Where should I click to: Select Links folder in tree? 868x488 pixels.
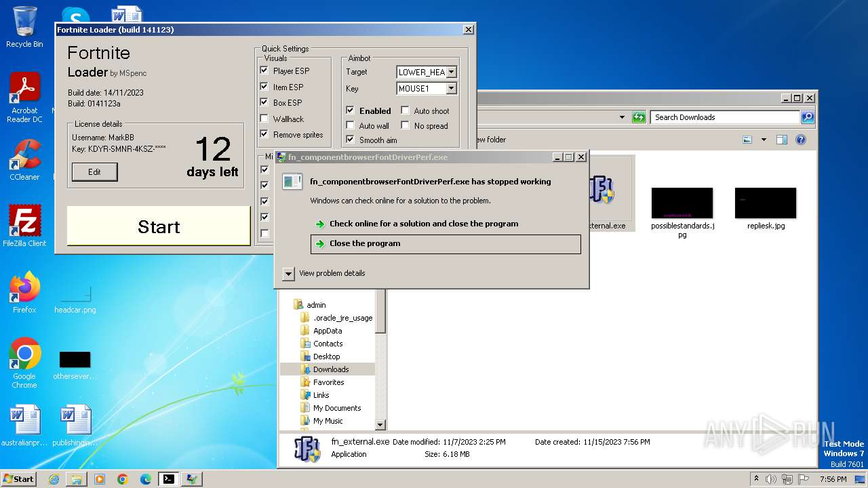(321, 395)
